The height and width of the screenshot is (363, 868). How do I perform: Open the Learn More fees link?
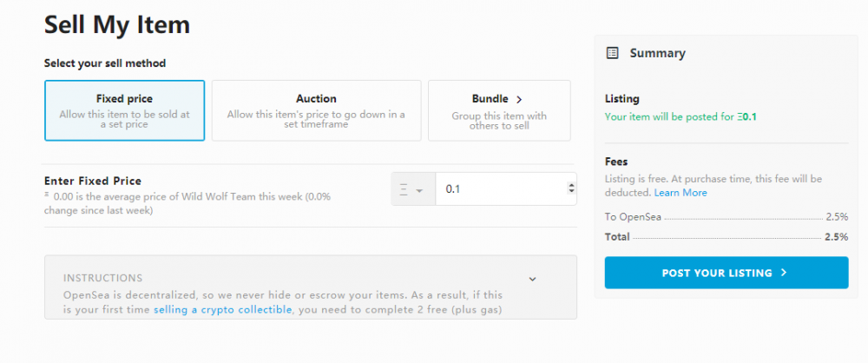[x=681, y=193]
